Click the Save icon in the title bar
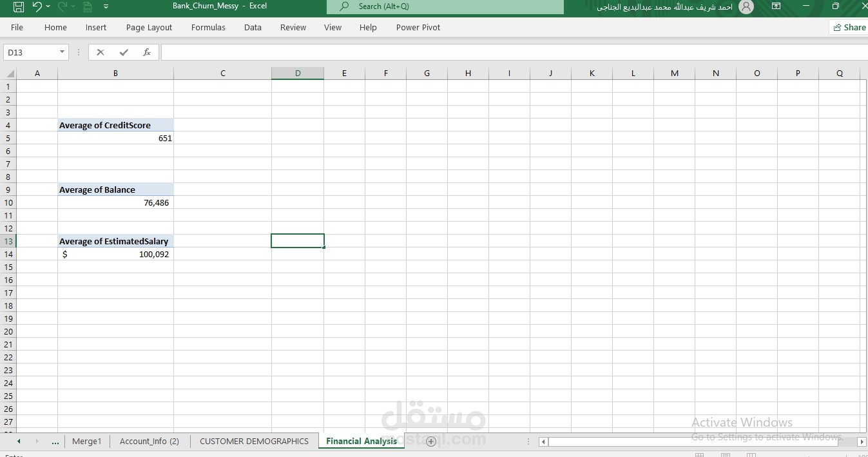The image size is (868, 457). (19, 6)
